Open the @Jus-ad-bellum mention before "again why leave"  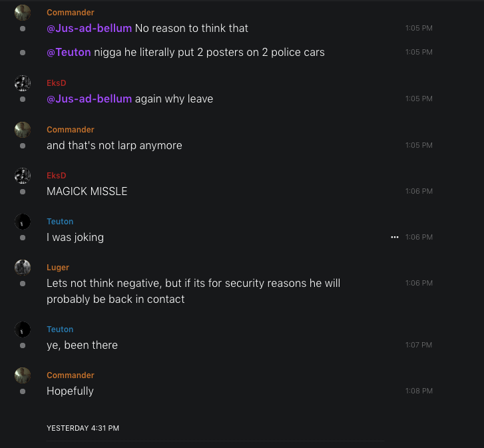point(89,99)
